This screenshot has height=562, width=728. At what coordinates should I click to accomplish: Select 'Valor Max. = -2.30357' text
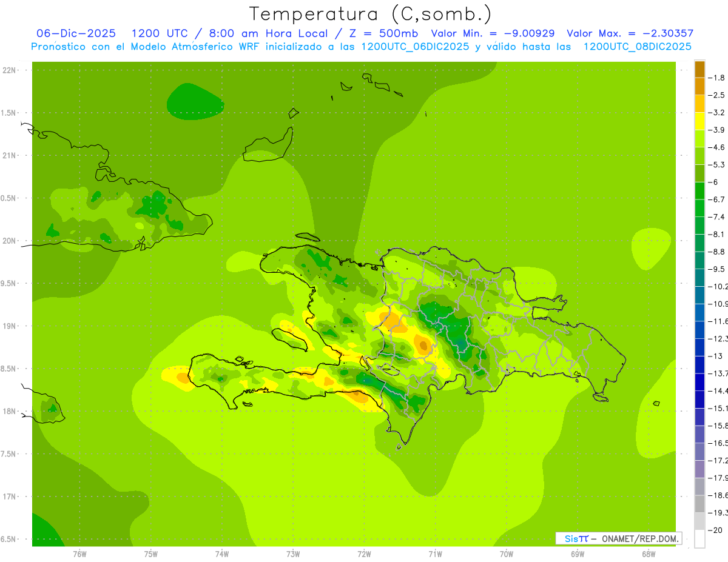pos(630,34)
